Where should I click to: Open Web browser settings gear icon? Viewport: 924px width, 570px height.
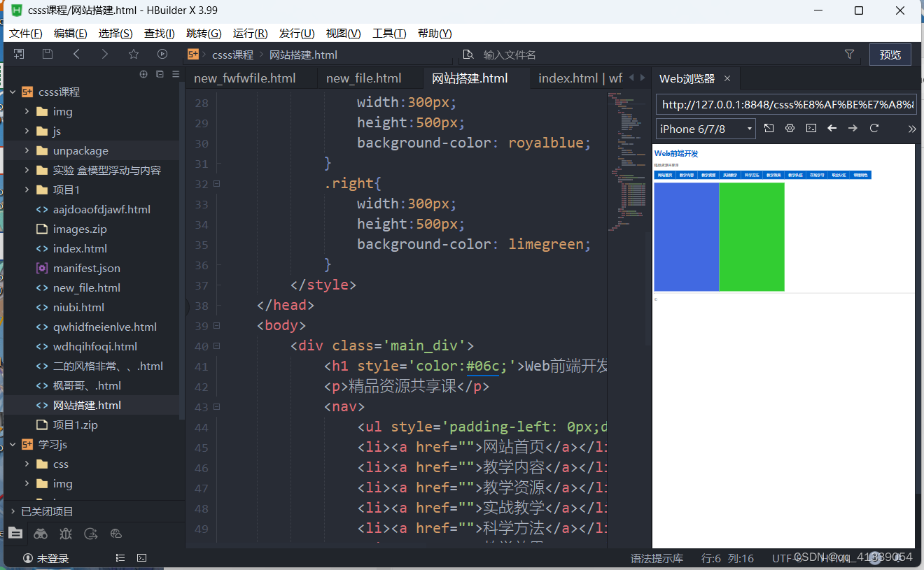(x=790, y=128)
